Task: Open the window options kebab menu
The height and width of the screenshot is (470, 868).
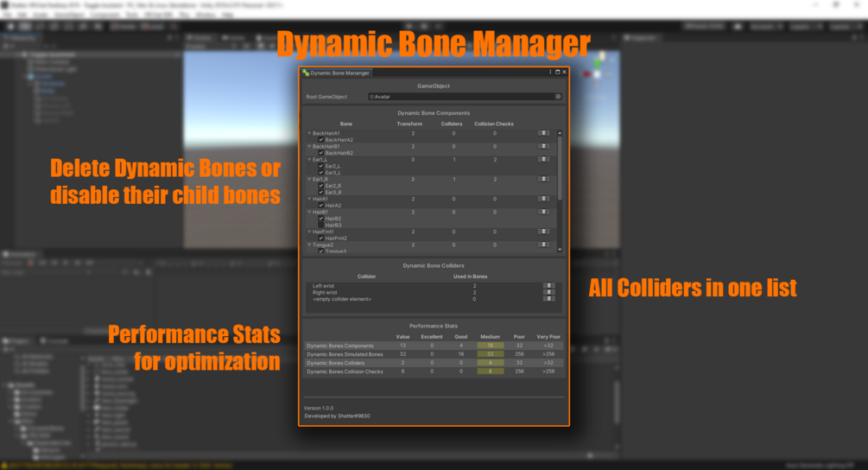Action: 549,72
